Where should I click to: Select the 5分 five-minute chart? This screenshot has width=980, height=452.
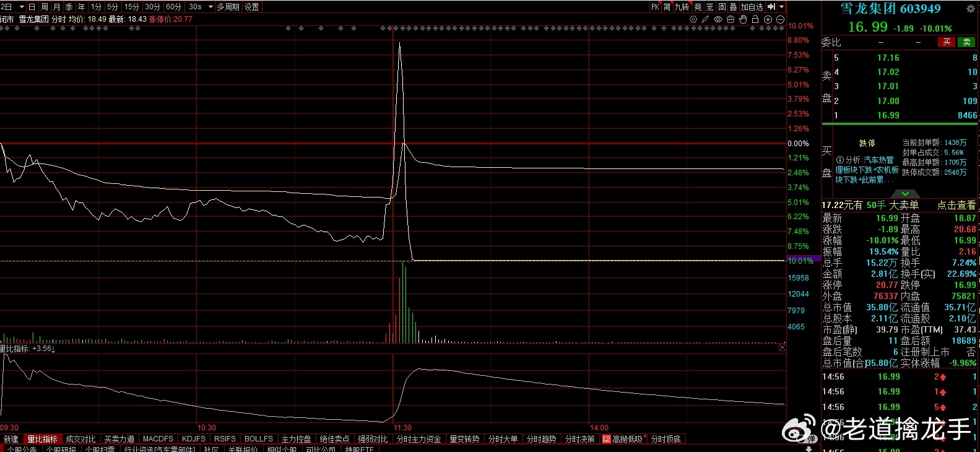click(113, 7)
